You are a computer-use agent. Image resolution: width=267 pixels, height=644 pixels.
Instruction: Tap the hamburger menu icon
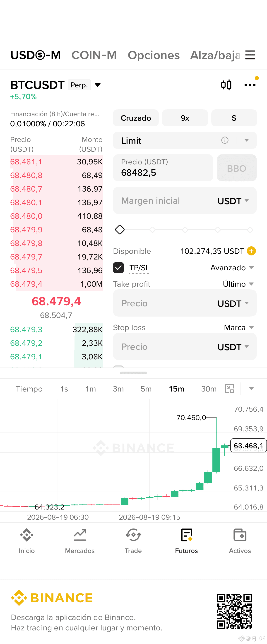(250, 55)
